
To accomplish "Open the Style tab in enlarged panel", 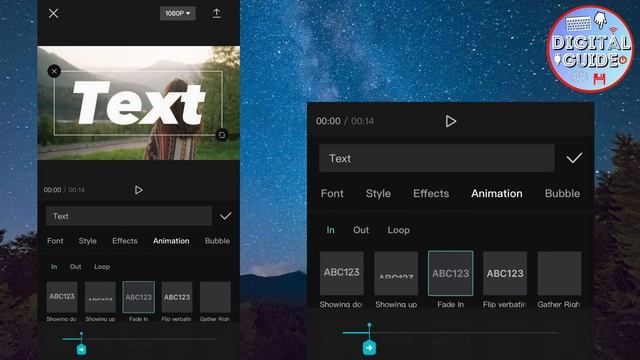I will click(x=378, y=193).
